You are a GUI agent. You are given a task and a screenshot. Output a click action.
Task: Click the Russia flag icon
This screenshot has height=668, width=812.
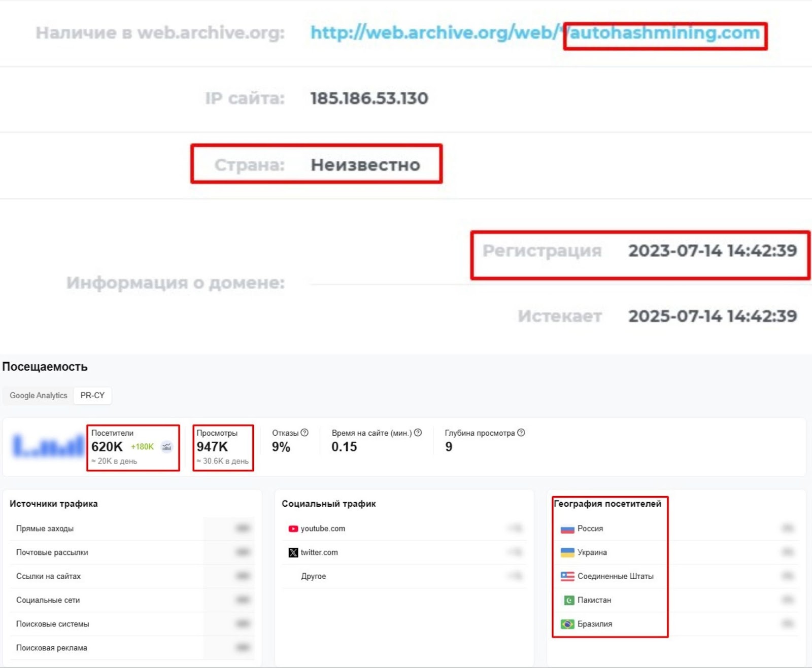[x=567, y=529]
